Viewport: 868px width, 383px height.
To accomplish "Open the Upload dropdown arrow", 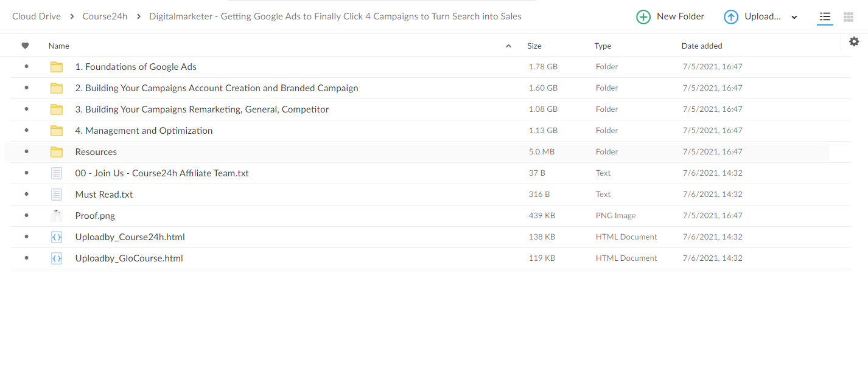I will 794,18.
